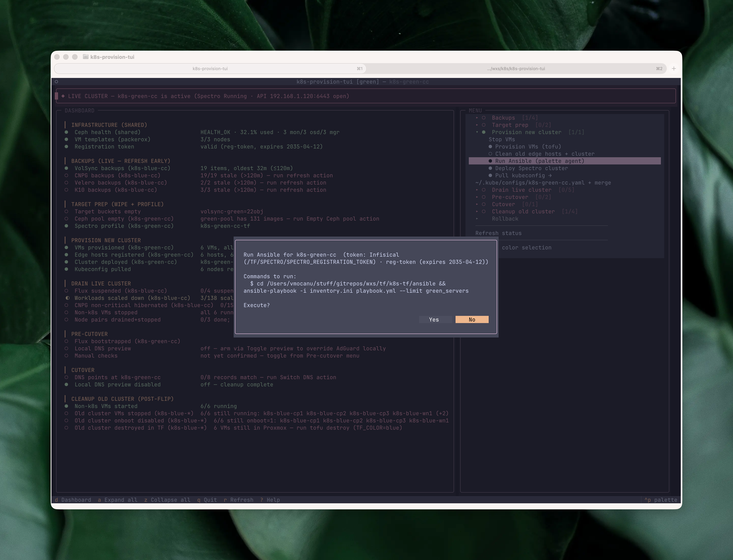Click the circle beside Flux bootstrapped
The width and height of the screenshot is (733, 560).
point(66,341)
